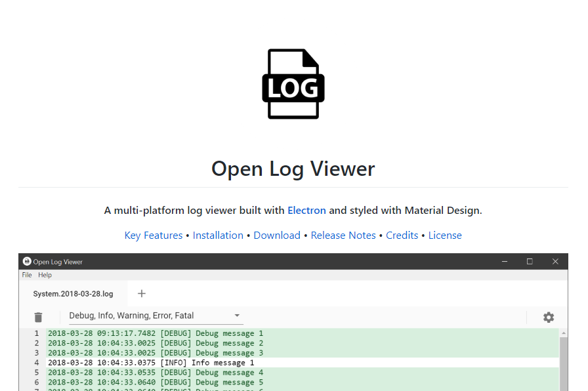588x391 pixels.
Task: Visit the Credits link
Action: coord(402,236)
